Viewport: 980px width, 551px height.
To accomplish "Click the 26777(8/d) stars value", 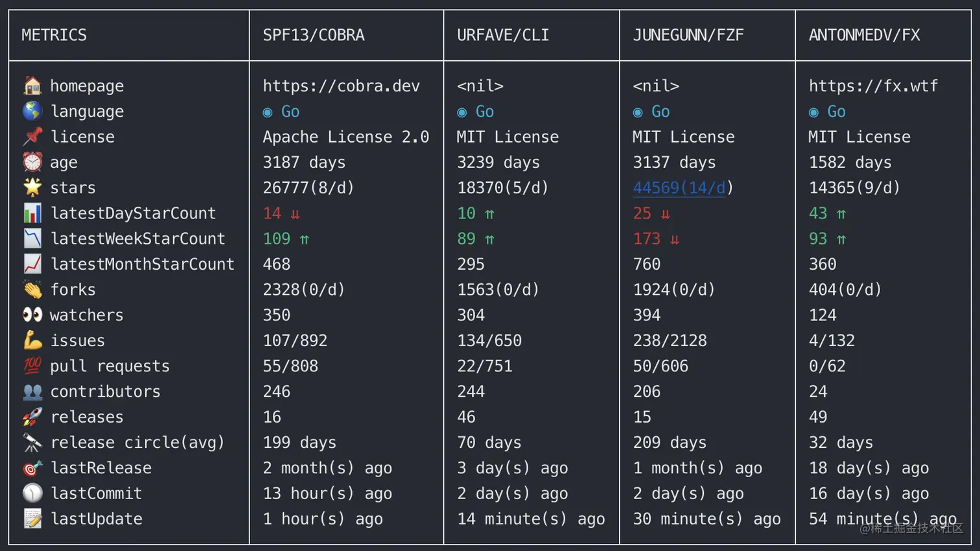I will pos(309,188).
